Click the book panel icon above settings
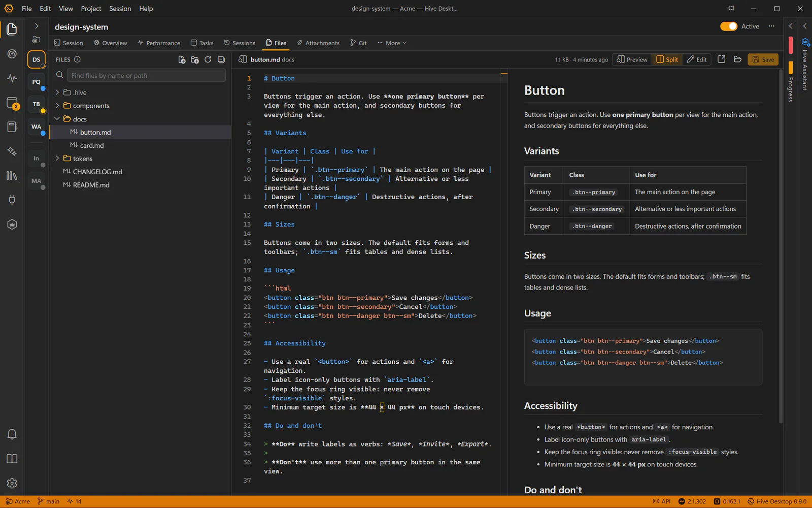The height and width of the screenshot is (508, 812). tap(12, 459)
